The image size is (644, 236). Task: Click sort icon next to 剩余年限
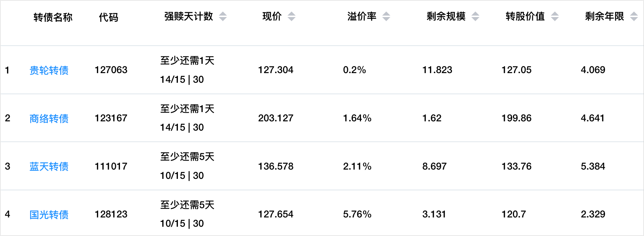coord(634,17)
